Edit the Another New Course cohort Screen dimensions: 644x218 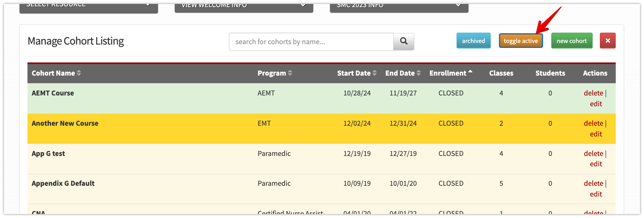pyautogui.click(x=596, y=134)
